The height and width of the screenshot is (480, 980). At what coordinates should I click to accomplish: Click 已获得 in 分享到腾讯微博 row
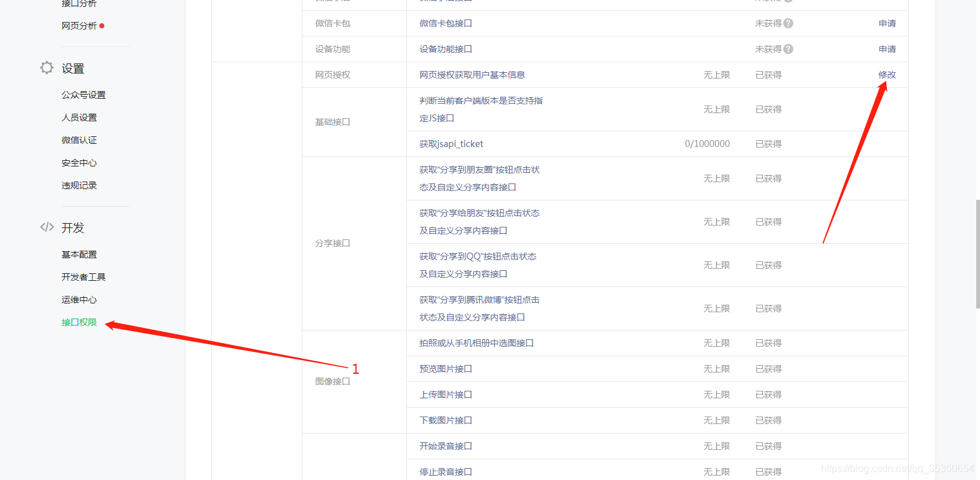(768, 308)
